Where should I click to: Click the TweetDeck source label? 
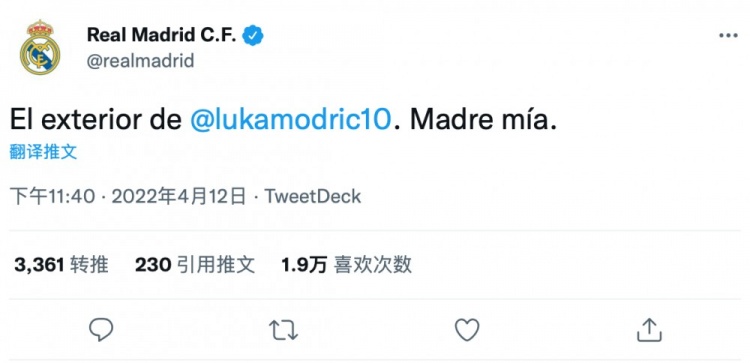click(x=313, y=196)
